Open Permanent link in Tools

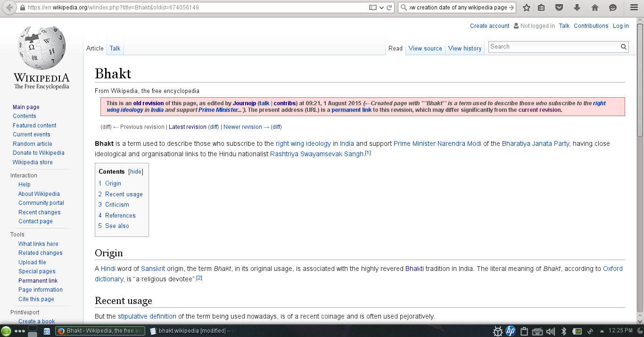(38, 281)
